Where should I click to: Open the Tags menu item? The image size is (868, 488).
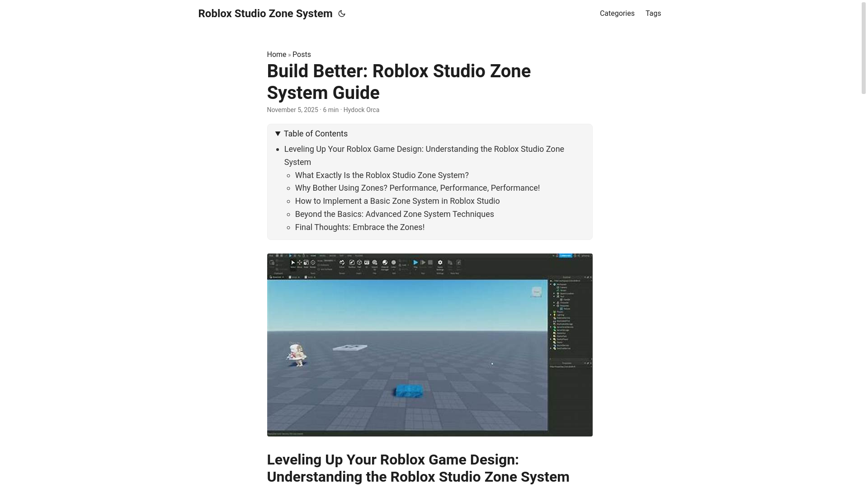(653, 14)
